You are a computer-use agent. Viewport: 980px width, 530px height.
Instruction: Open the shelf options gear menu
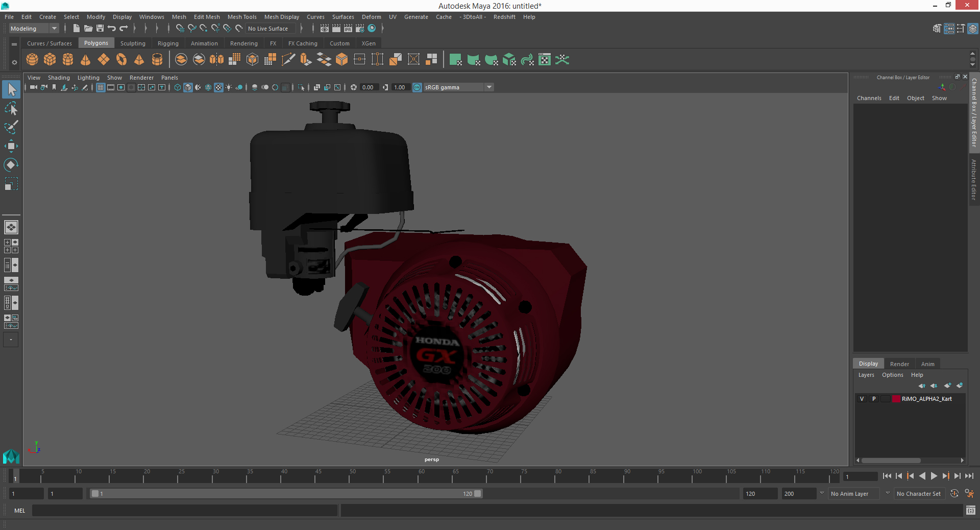tap(14, 62)
